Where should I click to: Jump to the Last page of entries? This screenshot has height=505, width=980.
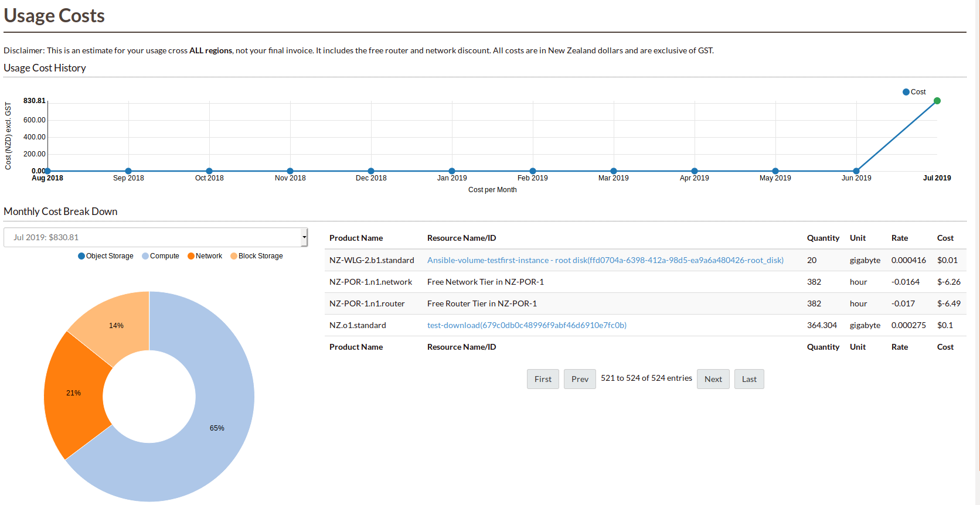(x=749, y=379)
